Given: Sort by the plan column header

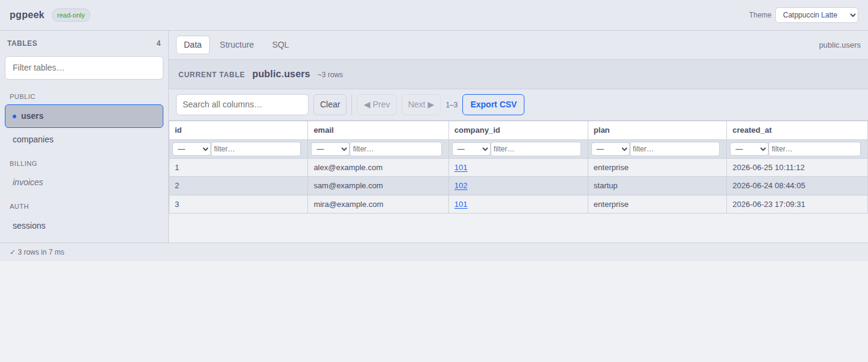Looking at the screenshot, I should [657, 130].
